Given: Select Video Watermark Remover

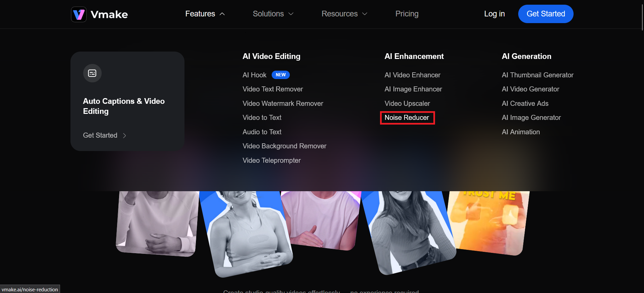Looking at the screenshot, I should coord(283,103).
